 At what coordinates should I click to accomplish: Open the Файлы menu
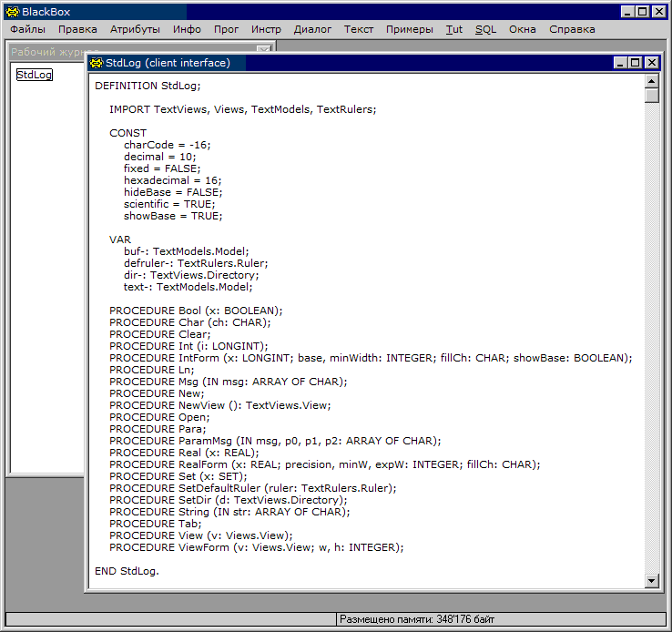pyautogui.click(x=27, y=29)
